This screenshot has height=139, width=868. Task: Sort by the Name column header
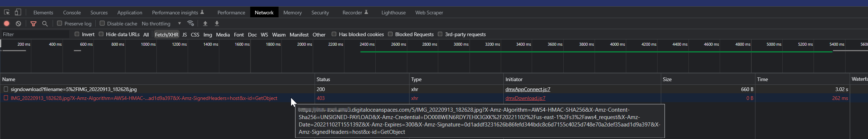point(157,79)
